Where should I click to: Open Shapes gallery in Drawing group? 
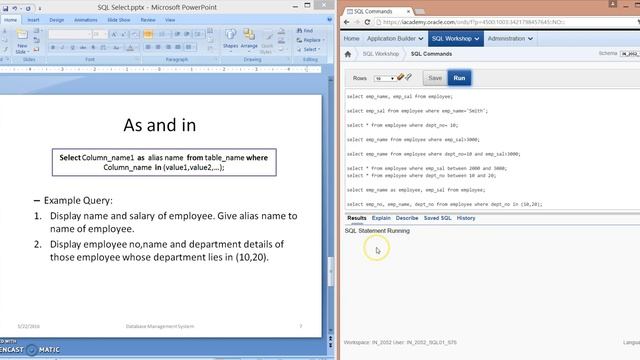coord(230,40)
